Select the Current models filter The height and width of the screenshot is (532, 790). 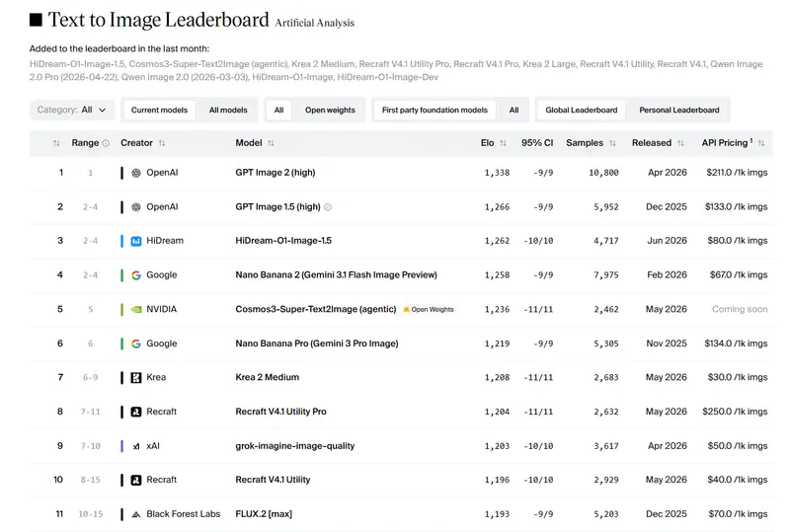coord(159,110)
